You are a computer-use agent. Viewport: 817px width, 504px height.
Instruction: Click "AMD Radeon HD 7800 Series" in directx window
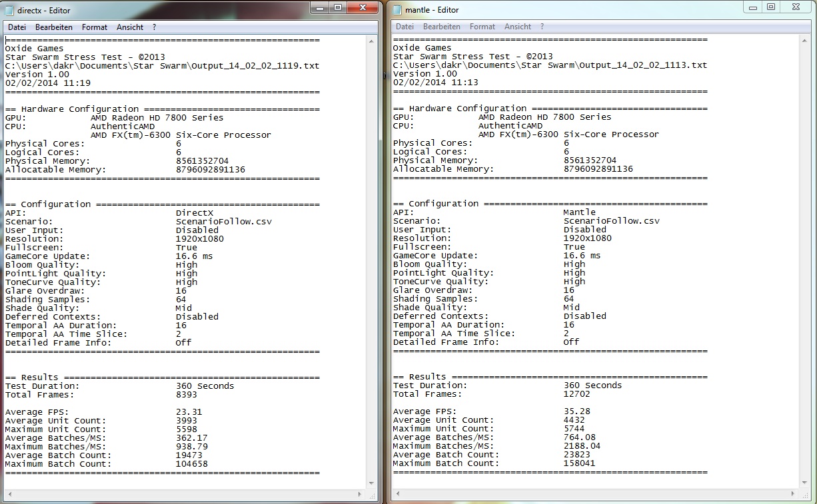[x=157, y=118]
